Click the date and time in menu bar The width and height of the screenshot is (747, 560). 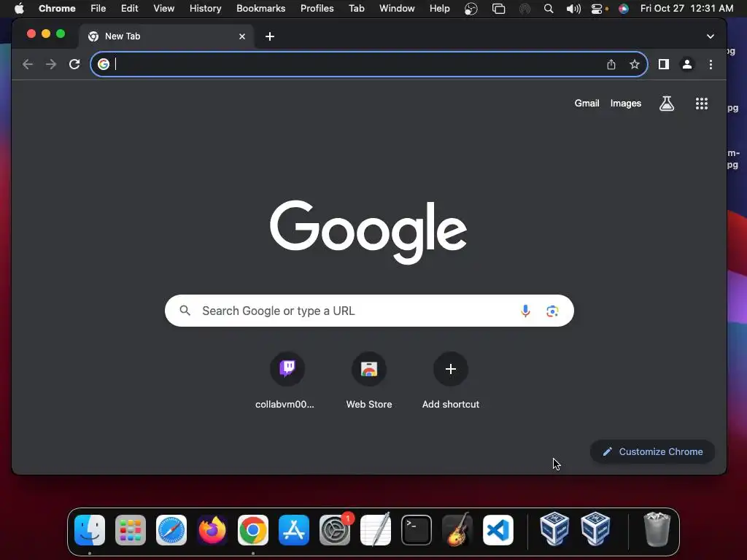click(686, 9)
